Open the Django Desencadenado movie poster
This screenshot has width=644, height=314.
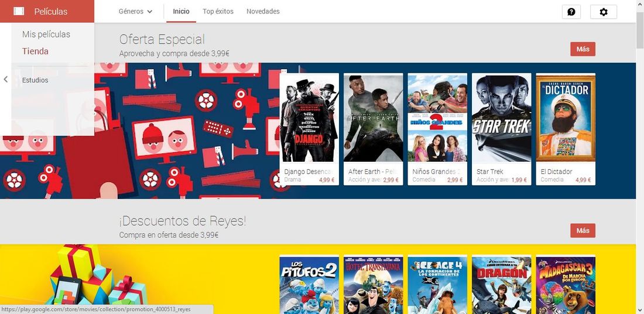[309, 118]
